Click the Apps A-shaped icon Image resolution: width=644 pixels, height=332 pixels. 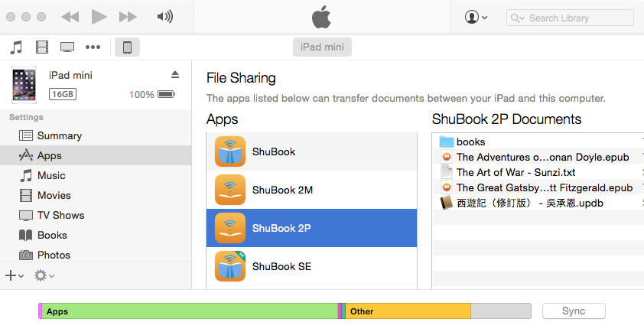[x=26, y=155]
